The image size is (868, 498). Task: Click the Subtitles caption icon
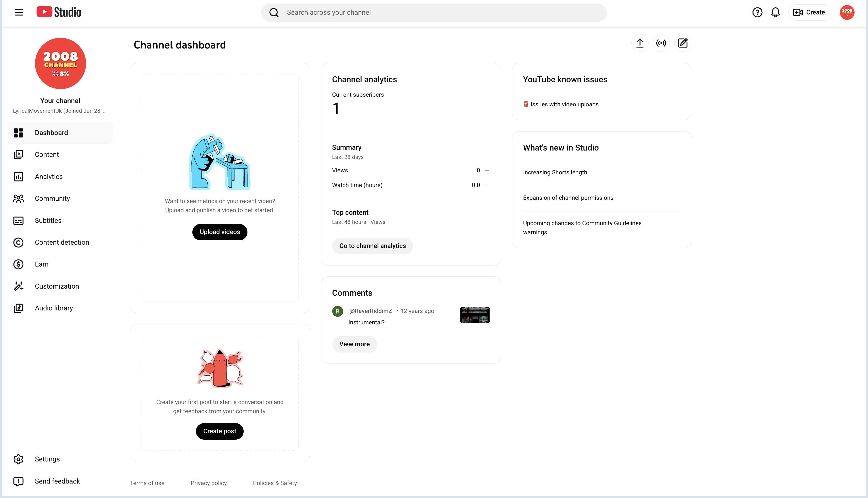[19, 221]
